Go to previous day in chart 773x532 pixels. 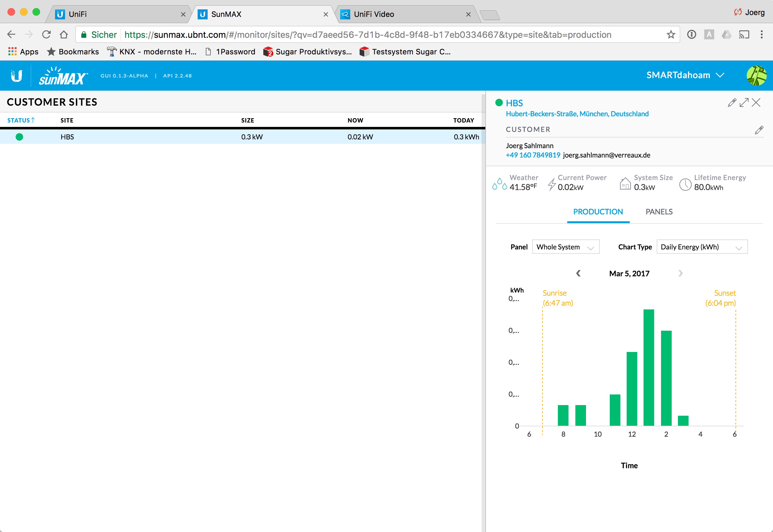click(578, 273)
